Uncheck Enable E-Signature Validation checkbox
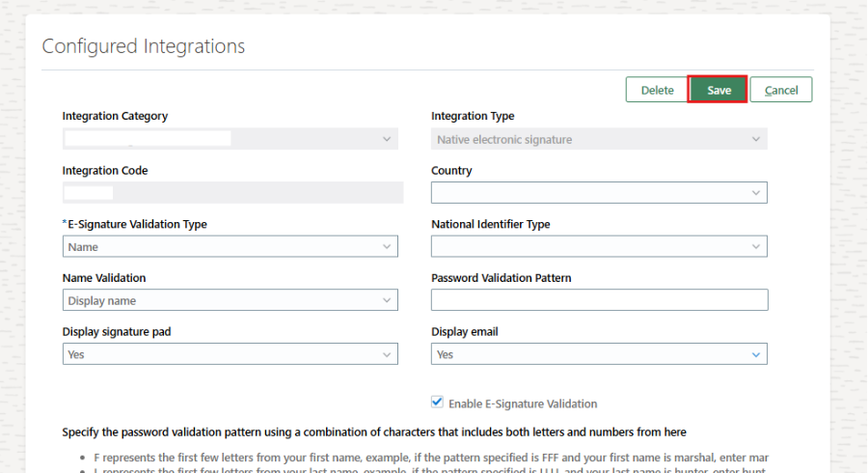Screen dimensions: 868x473 point(437,403)
